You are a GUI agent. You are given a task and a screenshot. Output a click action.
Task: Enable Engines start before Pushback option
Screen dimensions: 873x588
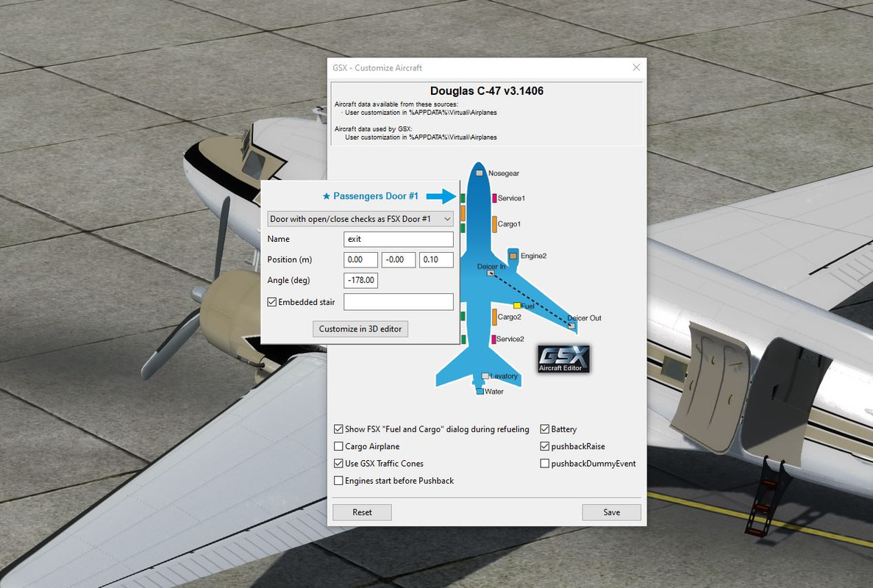(338, 481)
